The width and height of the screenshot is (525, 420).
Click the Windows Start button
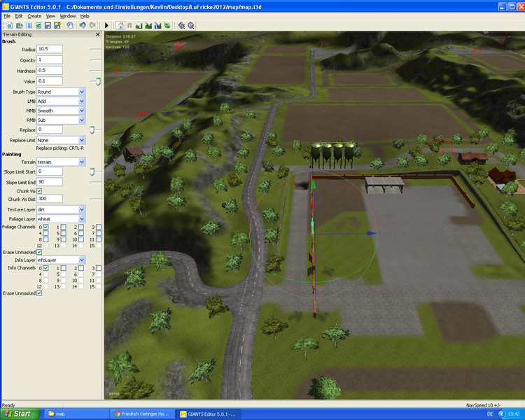[20, 414]
